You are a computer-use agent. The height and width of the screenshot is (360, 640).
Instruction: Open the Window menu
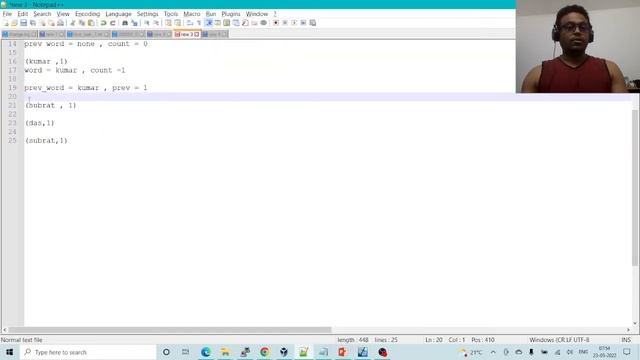[x=257, y=14]
